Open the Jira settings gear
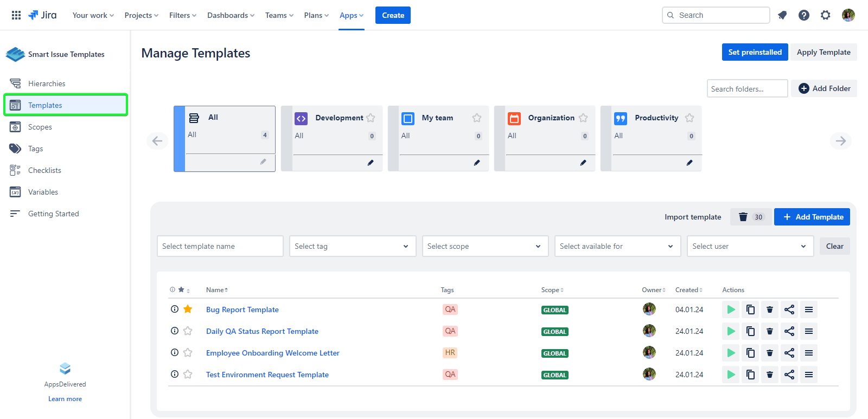Viewport: 868px width, 419px height. pos(825,15)
